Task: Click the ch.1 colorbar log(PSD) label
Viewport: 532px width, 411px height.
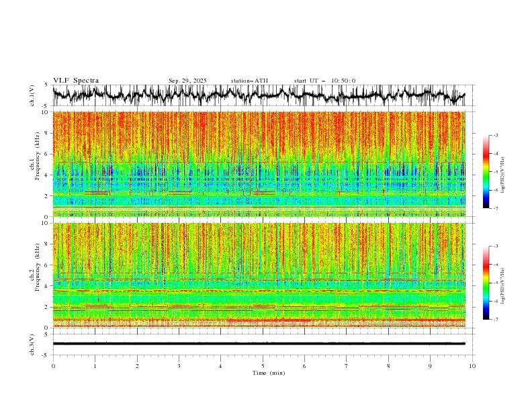Action: 503,175
